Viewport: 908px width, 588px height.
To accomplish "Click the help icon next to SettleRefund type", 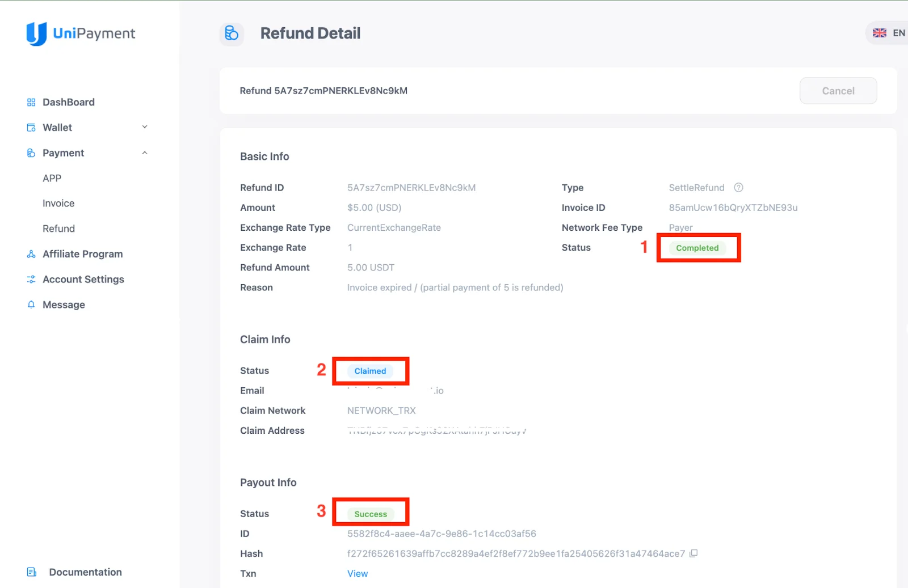I will (x=738, y=187).
